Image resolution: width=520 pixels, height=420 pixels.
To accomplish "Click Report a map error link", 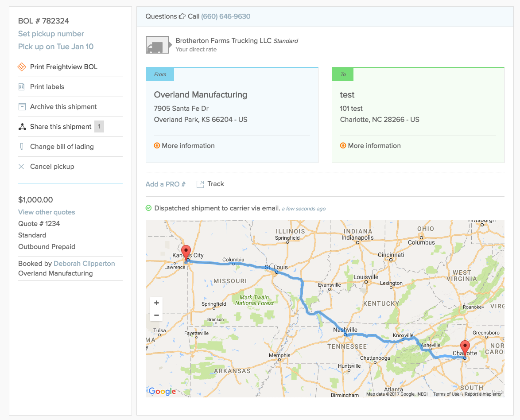I will 483,394.
